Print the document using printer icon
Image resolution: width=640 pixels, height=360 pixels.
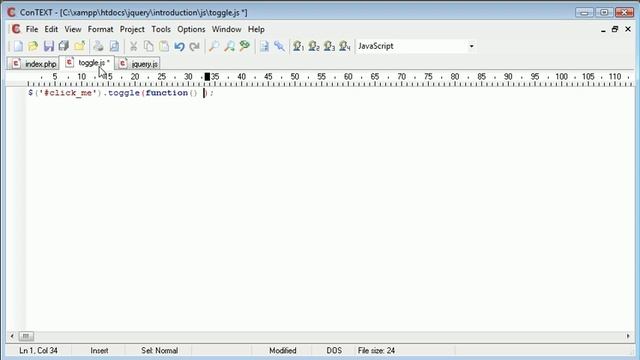coord(98,46)
